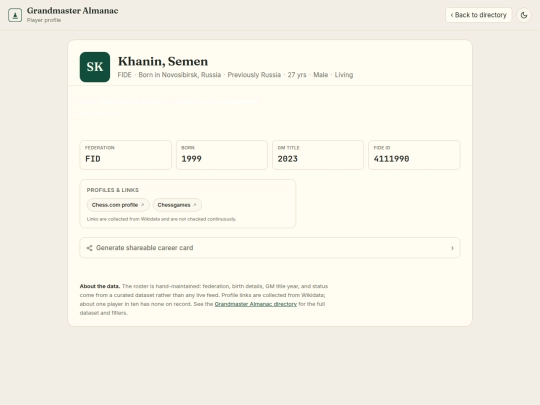Viewport: 540px width, 405px height.
Task: Click external-link arrow on Chess.com profile chip
Action: 143,205
